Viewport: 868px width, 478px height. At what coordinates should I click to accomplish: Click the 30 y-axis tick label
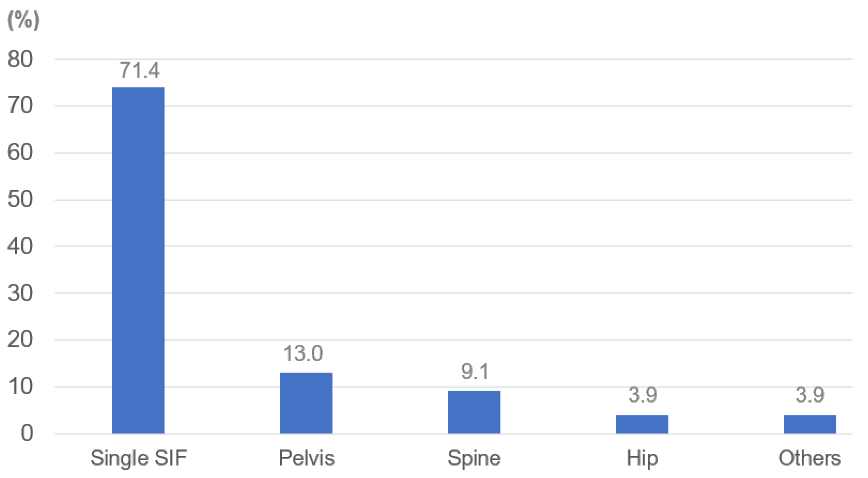(x=20, y=293)
